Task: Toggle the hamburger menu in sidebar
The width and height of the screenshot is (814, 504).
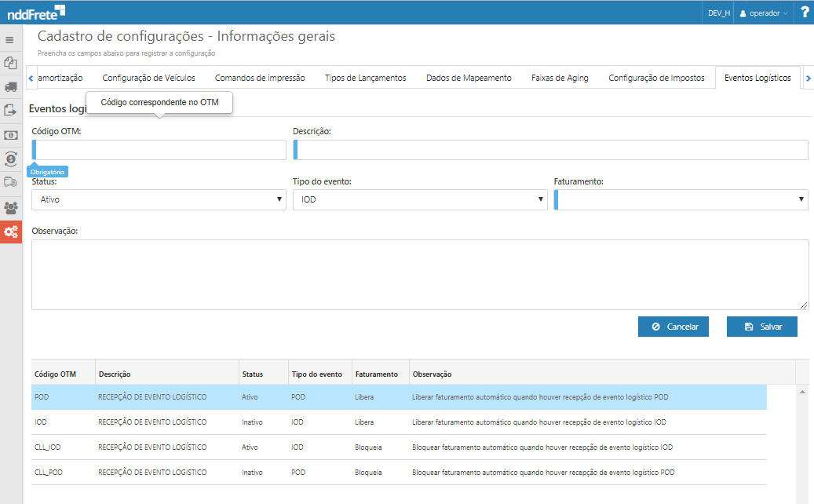Action: pos(10,39)
